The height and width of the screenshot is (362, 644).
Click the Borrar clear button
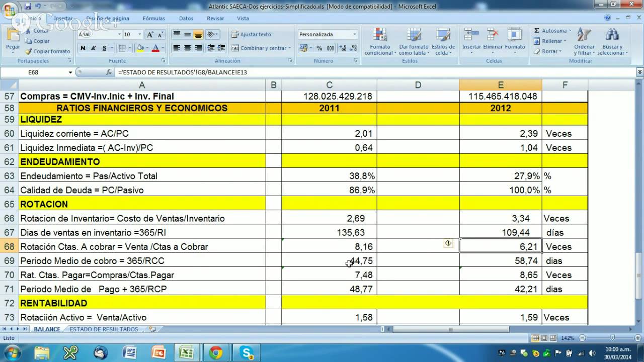click(x=547, y=51)
